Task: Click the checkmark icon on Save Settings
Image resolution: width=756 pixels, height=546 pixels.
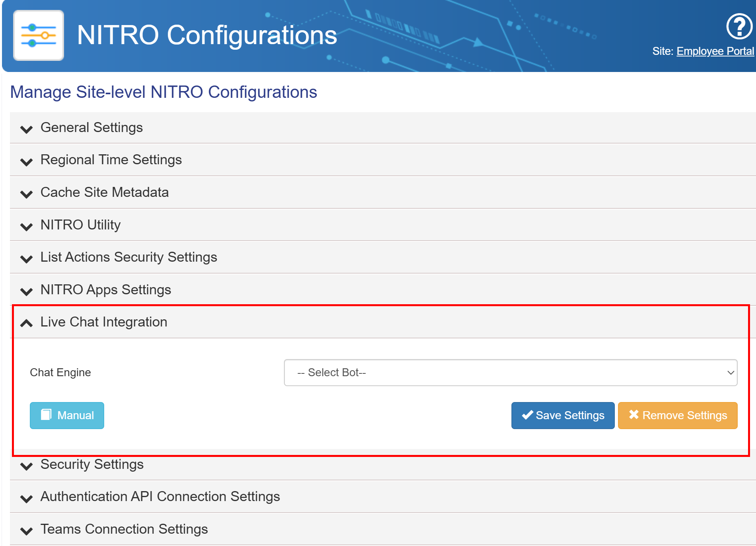Action: click(527, 415)
